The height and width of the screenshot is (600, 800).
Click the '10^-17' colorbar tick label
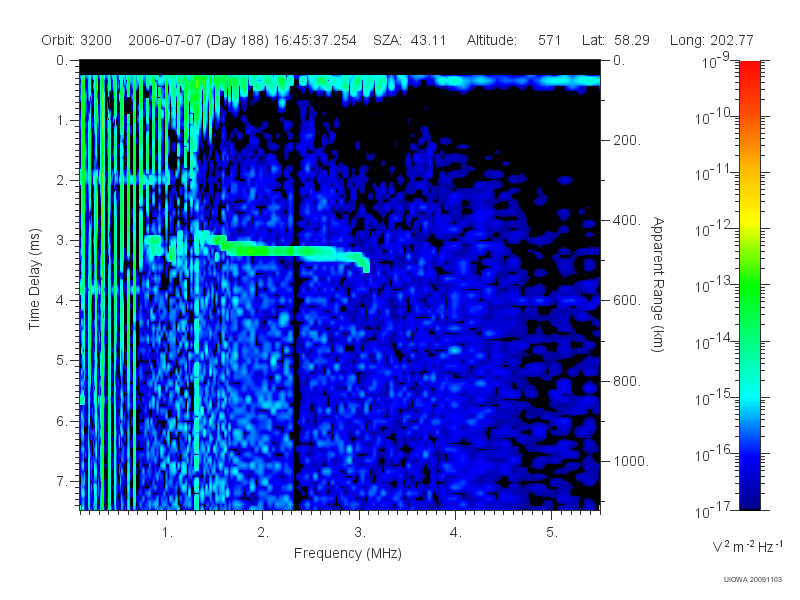pyautogui.click(x=715, y=510)
